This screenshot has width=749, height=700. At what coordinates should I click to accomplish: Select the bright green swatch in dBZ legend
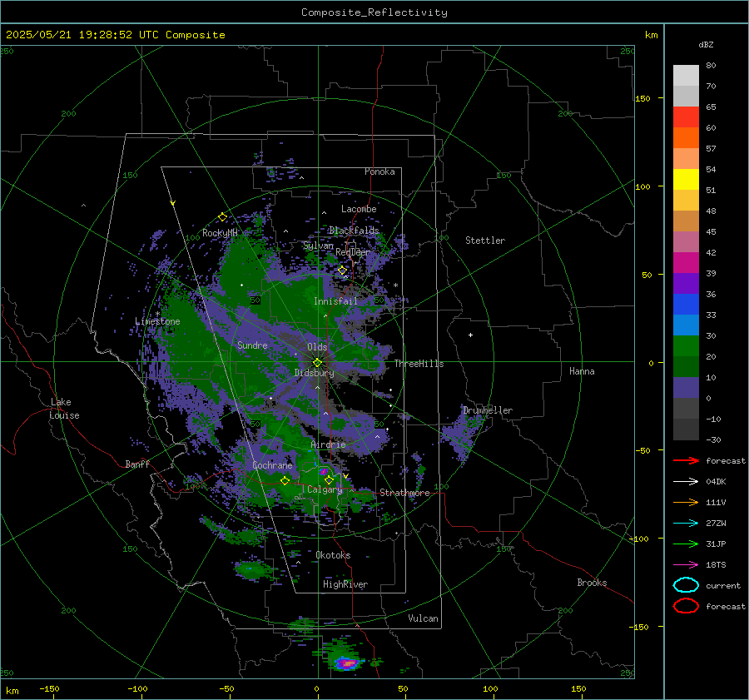(x=686, y=346)
